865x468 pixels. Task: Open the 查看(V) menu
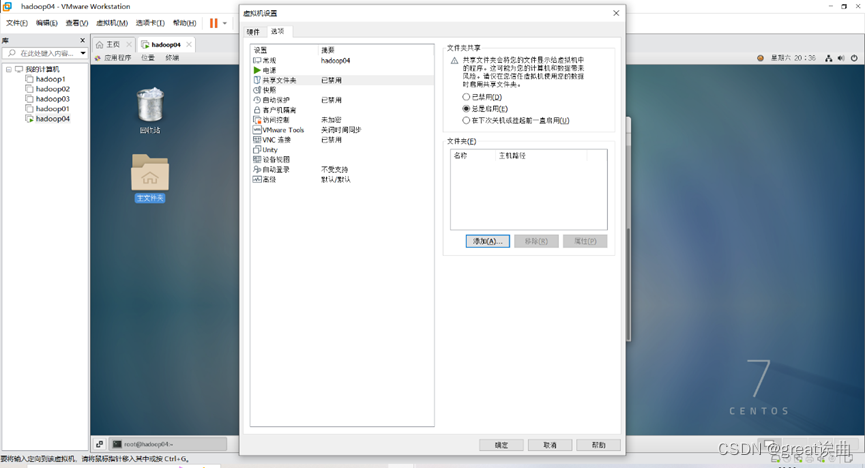coord(77,23)
